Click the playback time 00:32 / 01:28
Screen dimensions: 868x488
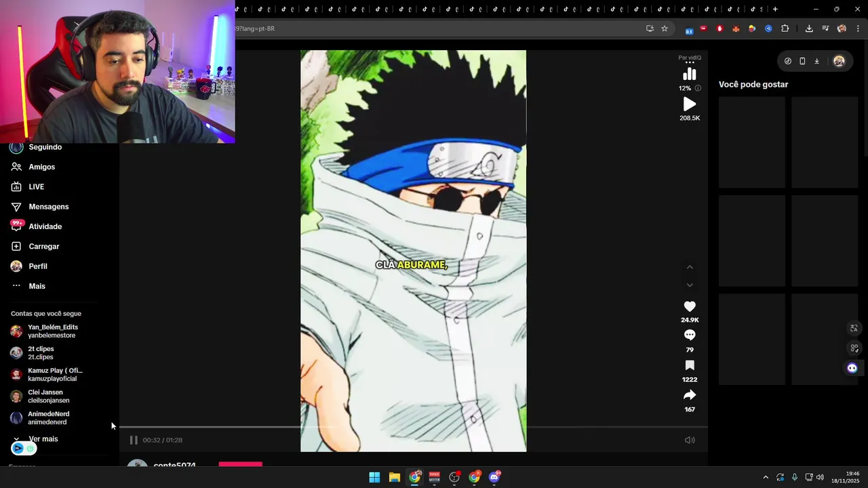click(162, 440)
